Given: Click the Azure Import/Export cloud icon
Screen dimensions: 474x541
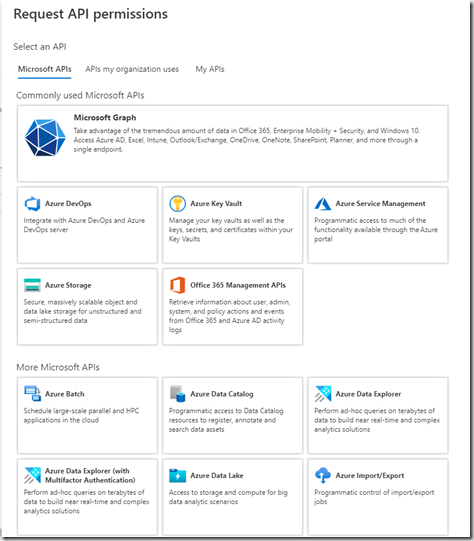Looking at the screenshot, I should [323, 475].
